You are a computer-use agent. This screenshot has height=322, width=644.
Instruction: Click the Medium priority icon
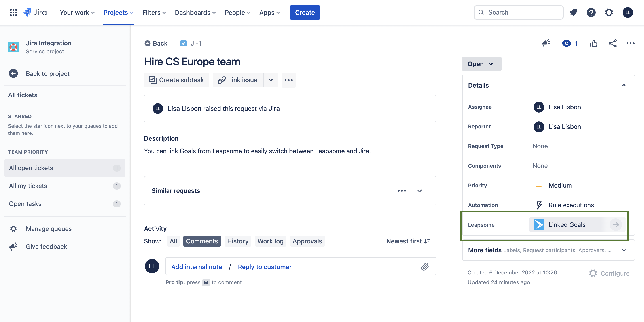539,186
